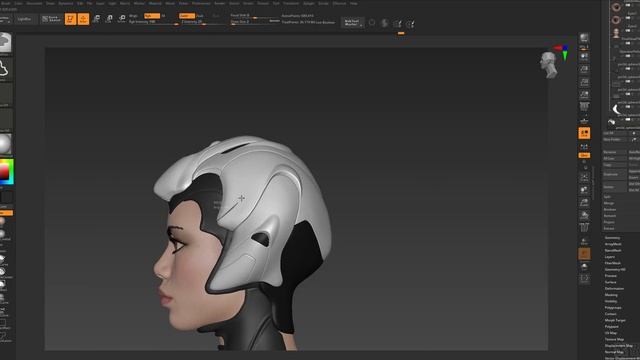The width and height of the screenshot is (640, 360).
Task: Activate the Draw mode button
Action: (x=83, y=19)
